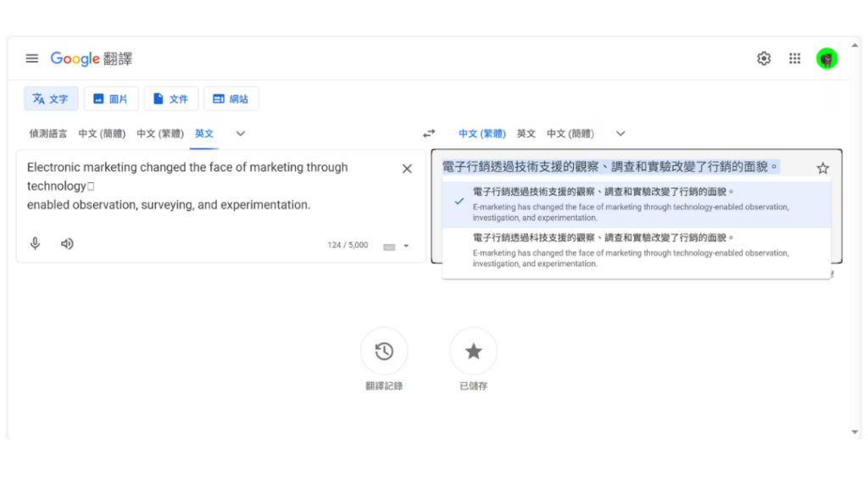Open the input keyboard tool
This screenshot has height=488, width=868.
click(389, 247)
